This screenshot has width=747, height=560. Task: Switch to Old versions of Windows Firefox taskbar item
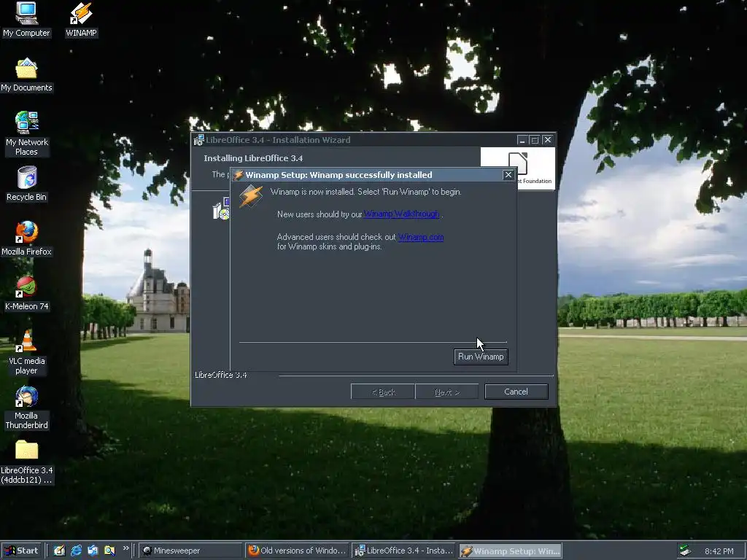click(x=298, y=551)
